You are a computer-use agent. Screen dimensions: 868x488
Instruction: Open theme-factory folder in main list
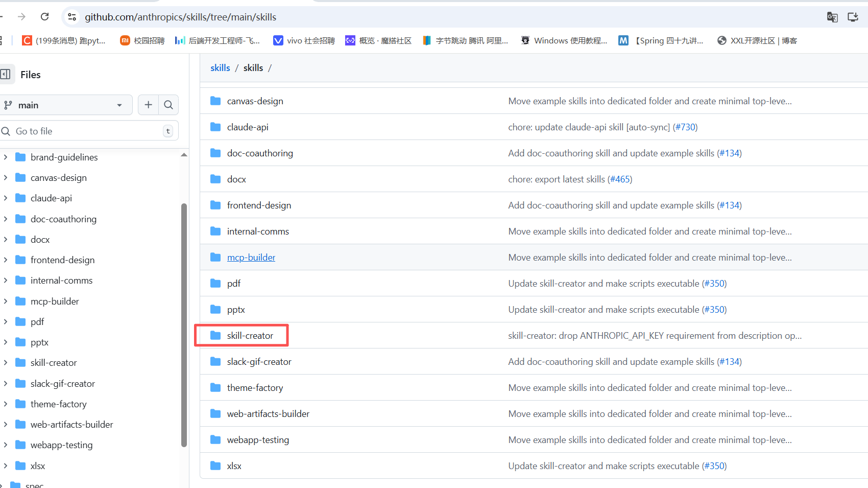[255, 387]
